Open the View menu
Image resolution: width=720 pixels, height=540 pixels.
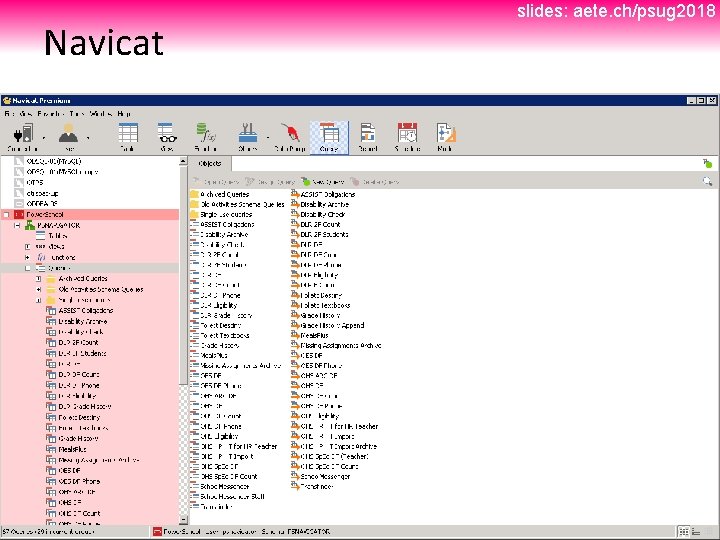(25, 113)
